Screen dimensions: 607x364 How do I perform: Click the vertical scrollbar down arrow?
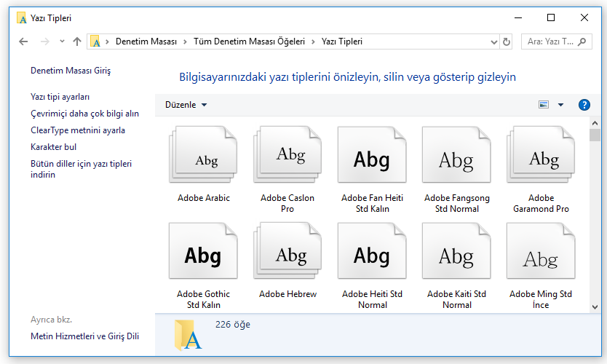point(595,307)
